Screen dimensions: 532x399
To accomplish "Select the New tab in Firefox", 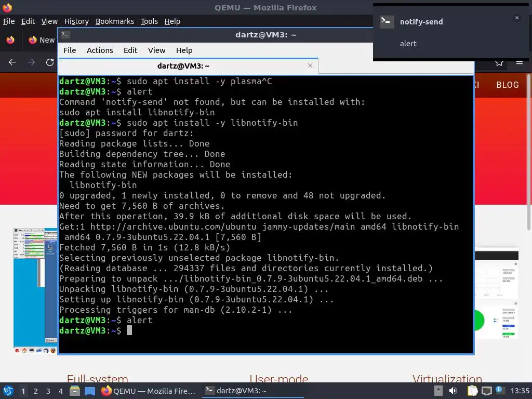I will 41,39.
